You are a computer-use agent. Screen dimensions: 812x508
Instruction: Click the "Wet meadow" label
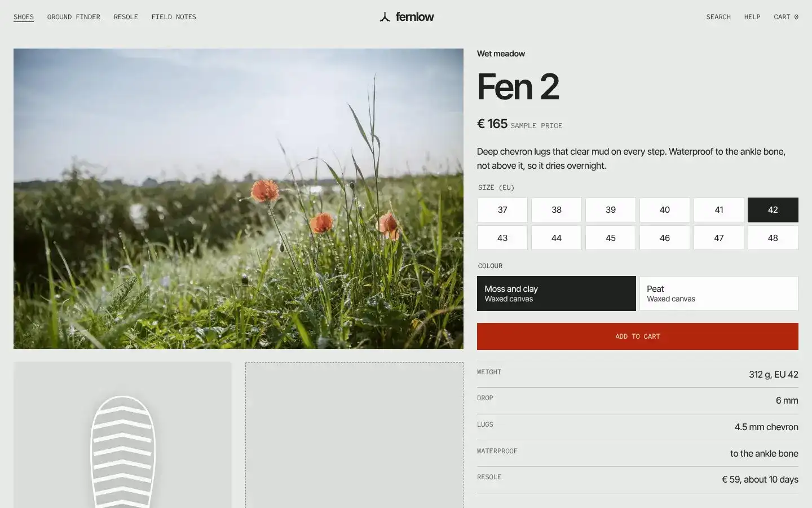501,54
